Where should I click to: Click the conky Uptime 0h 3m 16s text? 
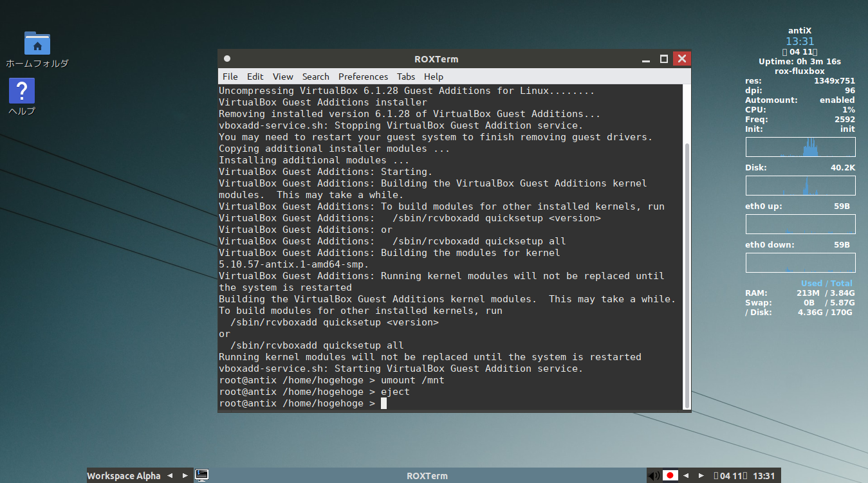coord(800,62)
